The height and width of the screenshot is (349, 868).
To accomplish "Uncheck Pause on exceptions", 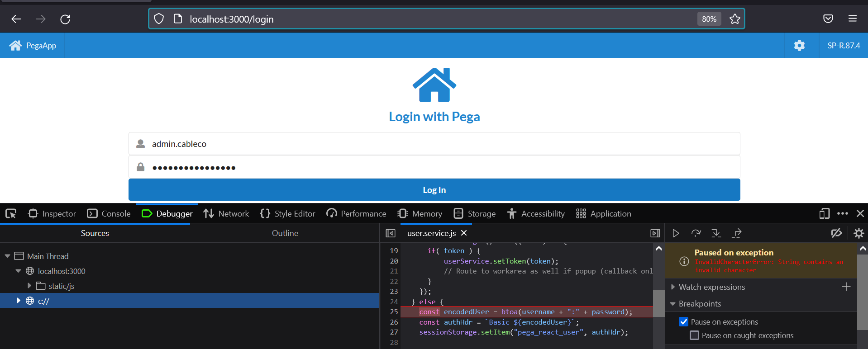I will click(x=684, y=322).
